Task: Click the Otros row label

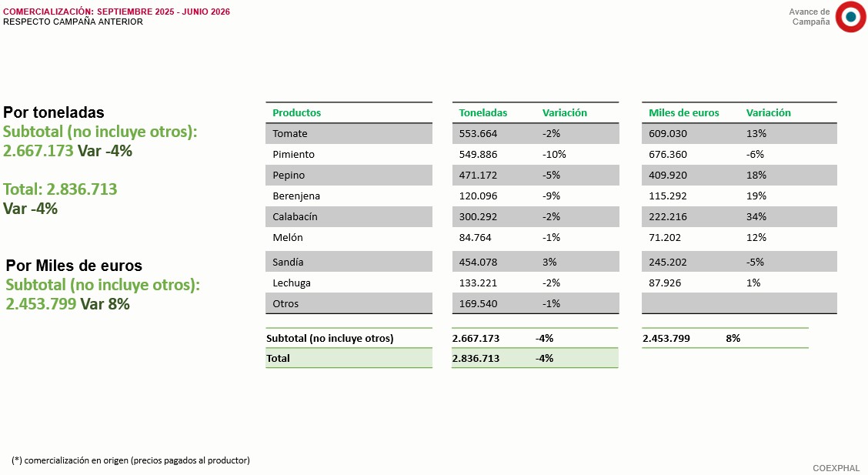Action: (x=285, y=303)
